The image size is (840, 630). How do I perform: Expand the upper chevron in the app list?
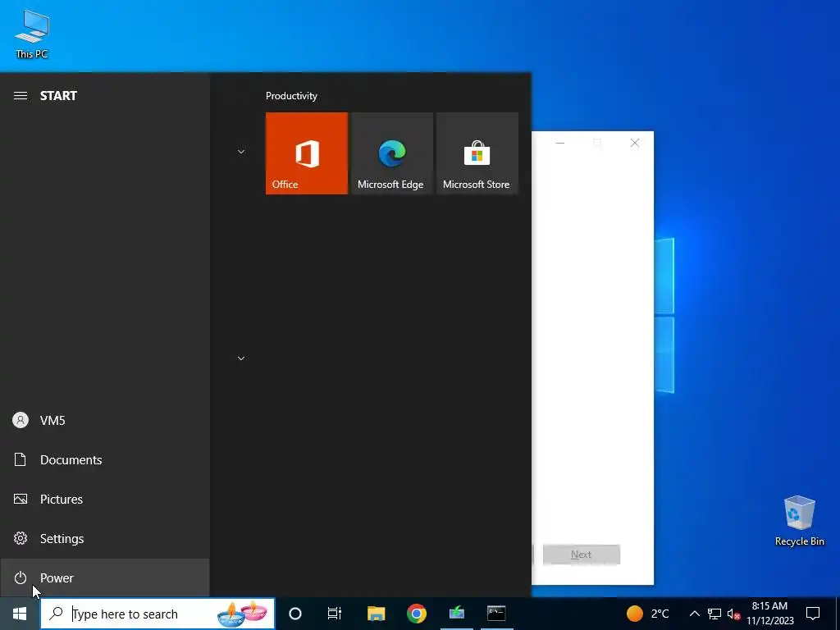pyautogui.click(x=241, y=152)
